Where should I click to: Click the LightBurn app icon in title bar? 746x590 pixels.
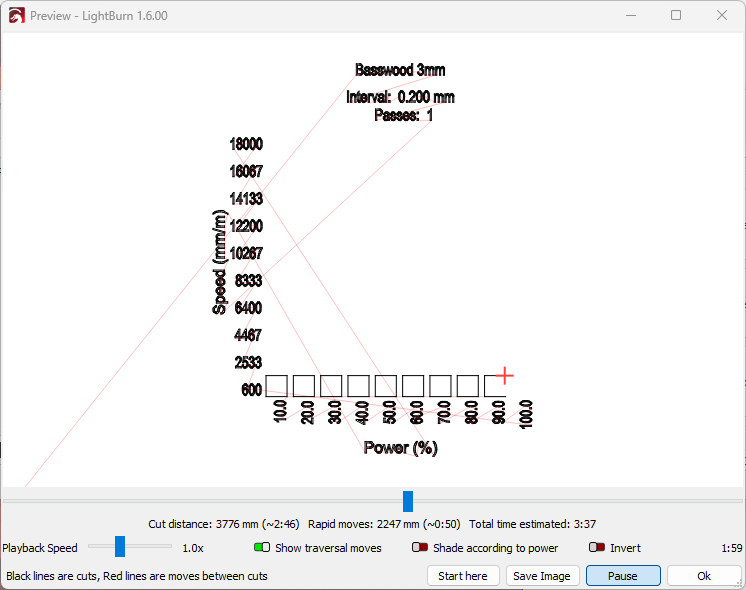point(17,16)
